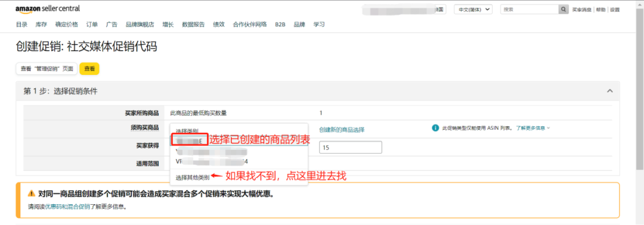Click the discount field showing 15
The image size is (644, 225).
click(x=351, y=147)
